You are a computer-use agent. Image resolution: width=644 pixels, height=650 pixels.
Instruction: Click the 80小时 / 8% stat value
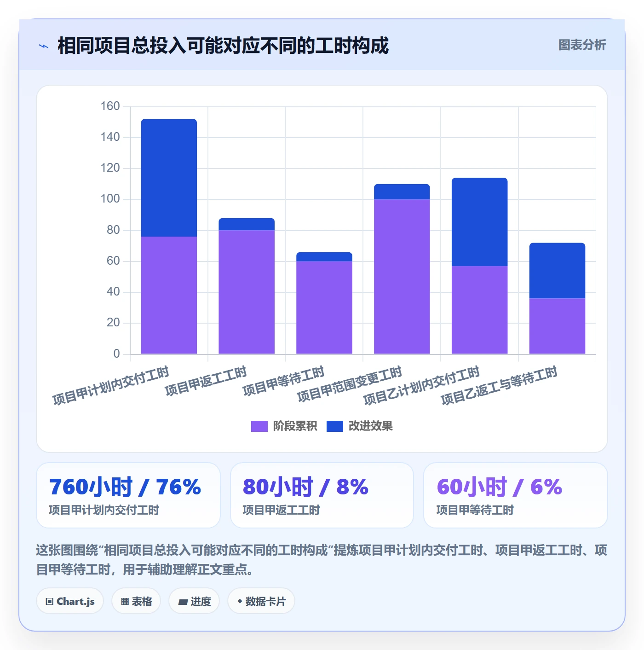pyautogui.click(x=305, y=487)
